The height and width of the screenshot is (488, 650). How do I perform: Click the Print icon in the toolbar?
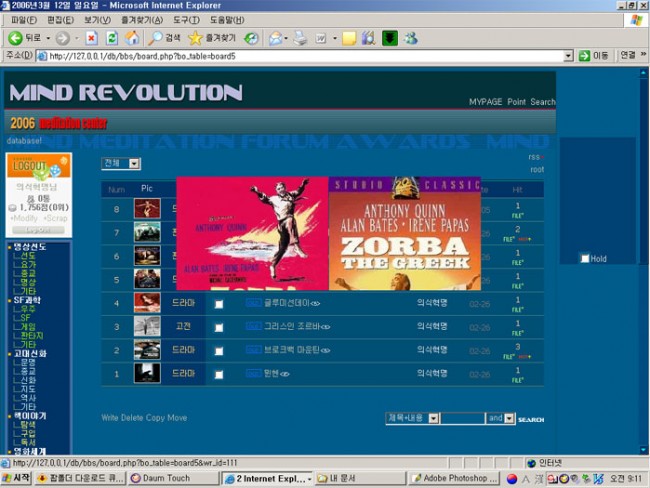point(300,38)
